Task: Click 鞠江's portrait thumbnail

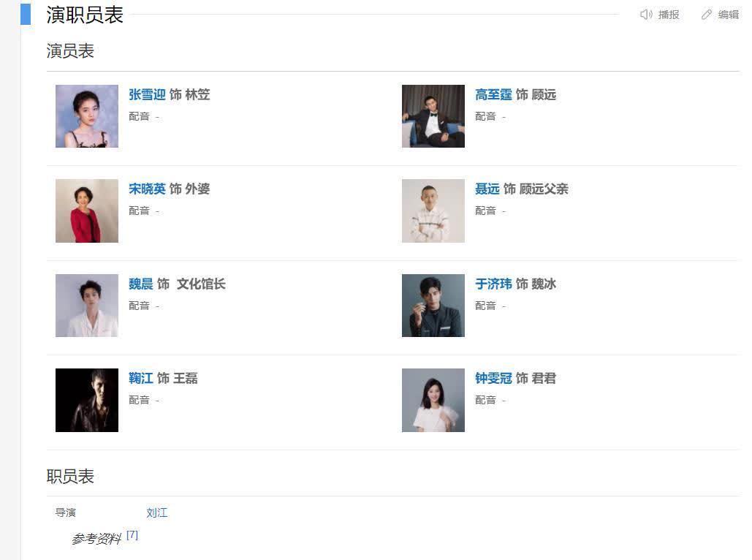Action: point(87,400)
